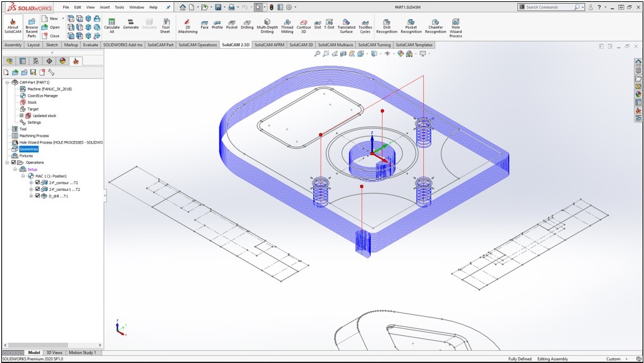Expand the 2-F_contour ...T2 operation
Viewport: 644px width, 363px height.
(31, 182)
